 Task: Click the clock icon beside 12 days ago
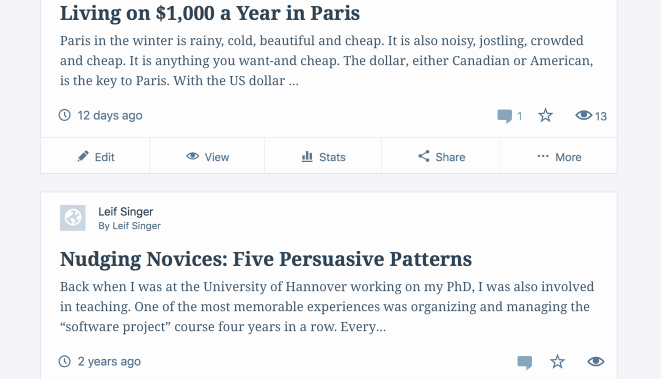pos(64,115)
